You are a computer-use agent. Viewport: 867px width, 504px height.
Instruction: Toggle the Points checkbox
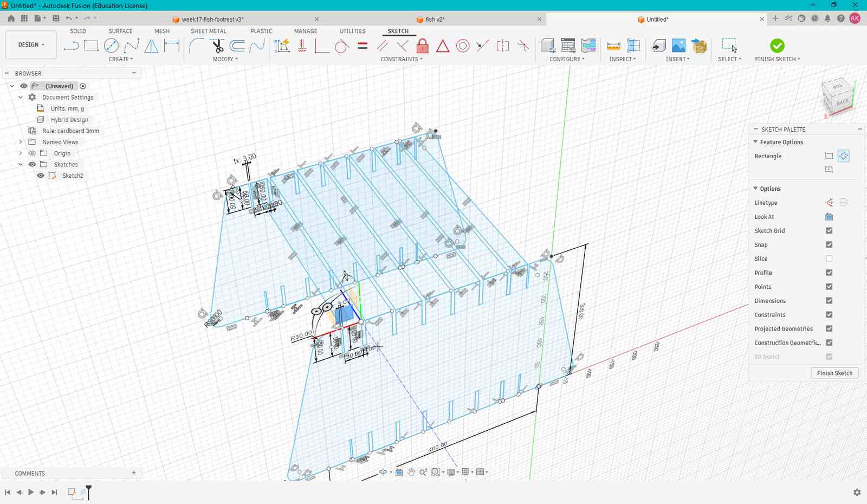point(829,287)
